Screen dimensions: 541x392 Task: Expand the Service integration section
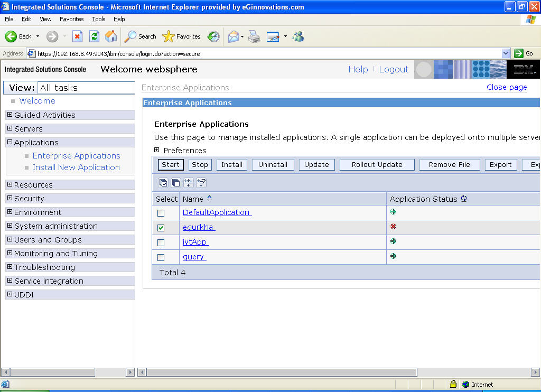pos(10,281)
